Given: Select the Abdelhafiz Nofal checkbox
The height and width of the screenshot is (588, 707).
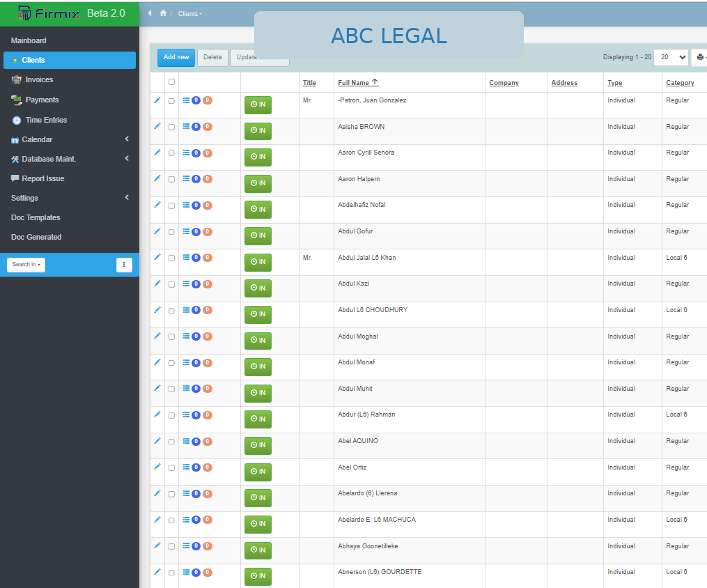Looking at the screenshot, I should point(171,206).
